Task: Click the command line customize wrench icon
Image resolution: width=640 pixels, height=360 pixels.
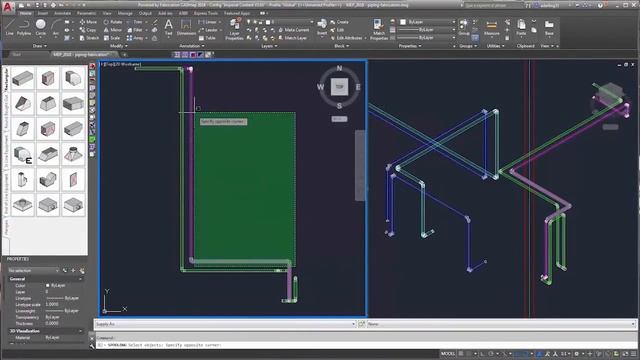Action: 92,346
